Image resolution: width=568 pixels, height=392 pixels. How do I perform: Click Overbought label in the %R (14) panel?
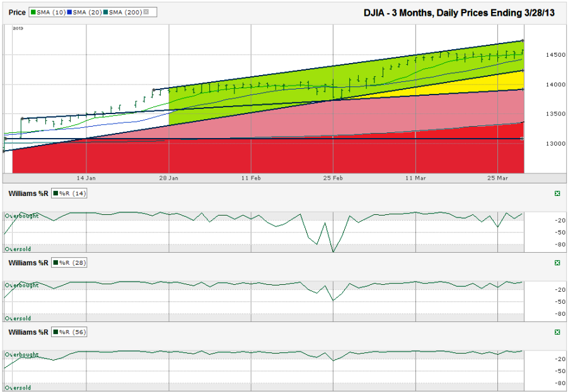(x=21, y=216)
